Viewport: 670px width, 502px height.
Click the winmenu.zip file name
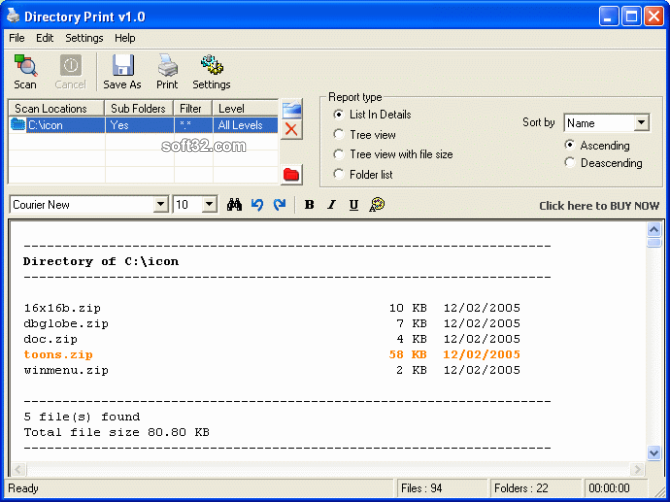click(66, 370)
